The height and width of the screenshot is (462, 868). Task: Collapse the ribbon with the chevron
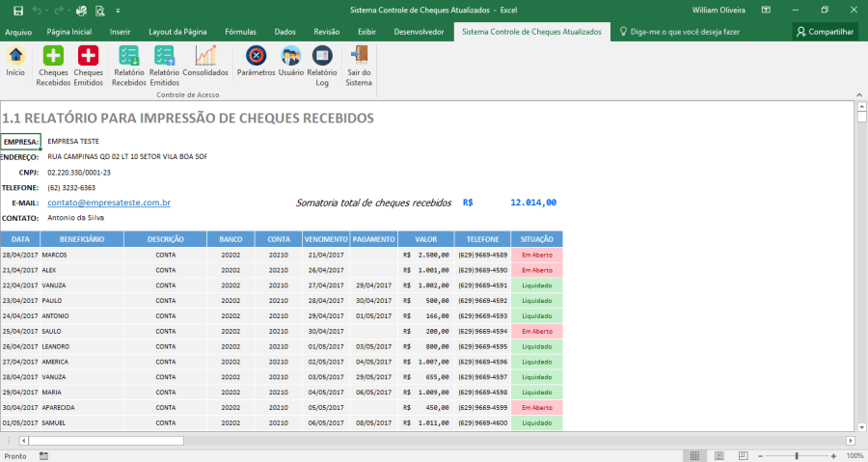859,95
